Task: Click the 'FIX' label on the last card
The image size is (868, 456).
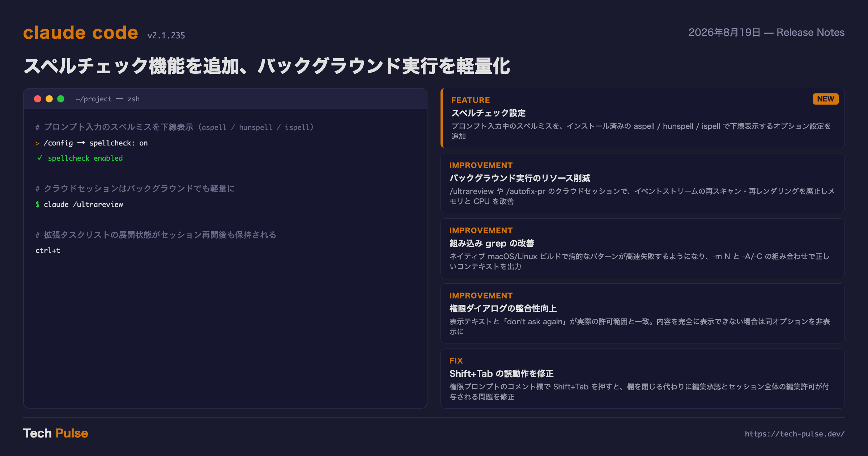Action: (456, 361)
